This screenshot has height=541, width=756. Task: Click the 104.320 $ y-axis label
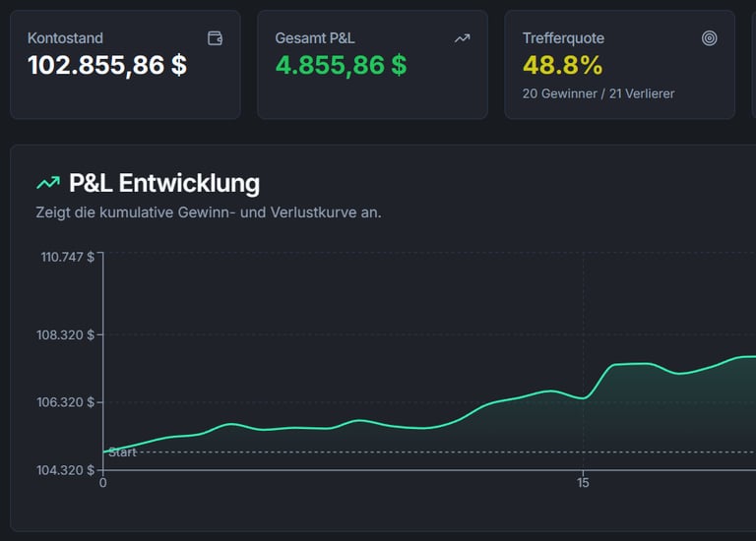click(x=66, y=470)
